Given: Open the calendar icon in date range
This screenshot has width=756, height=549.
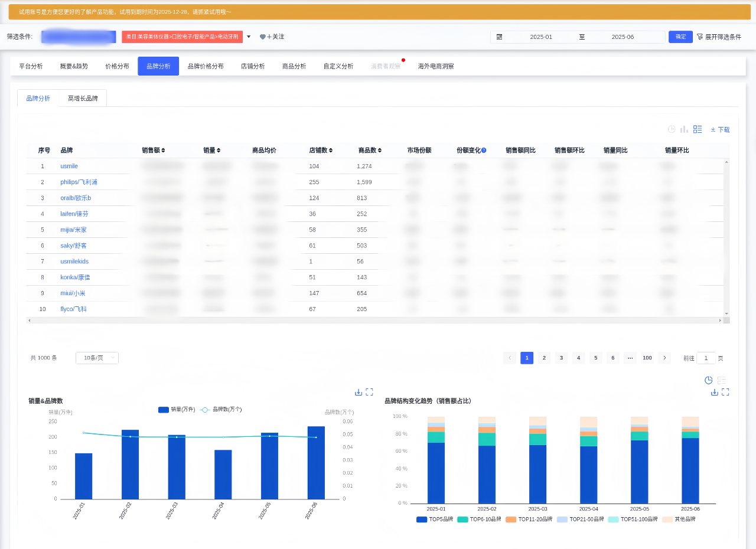Looking at the screenshot, I should point(499,37).
